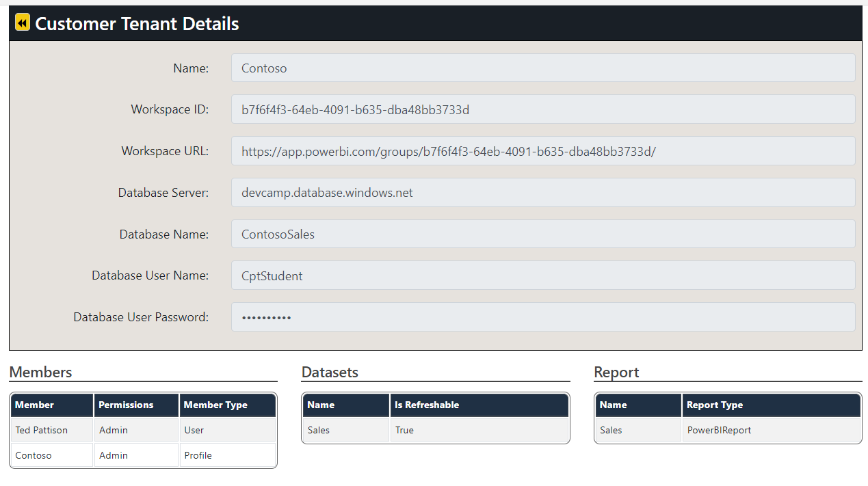Click the Database User Name: label
Image resolution: width=868 pixels, height=486 pixels.
tap(150, 275)
